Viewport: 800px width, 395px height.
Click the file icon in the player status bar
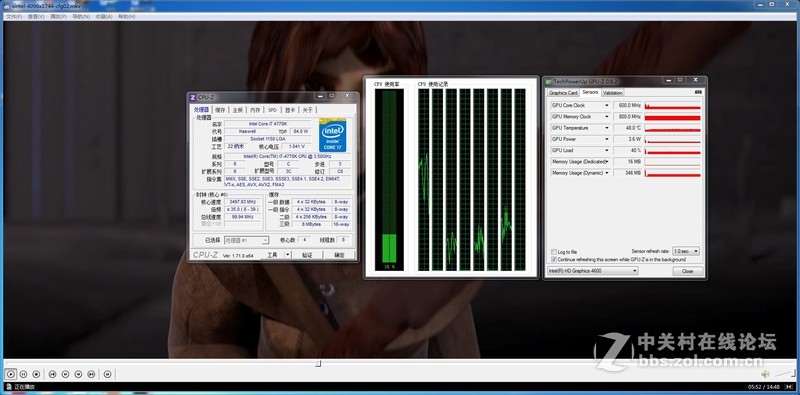[9, 387]
